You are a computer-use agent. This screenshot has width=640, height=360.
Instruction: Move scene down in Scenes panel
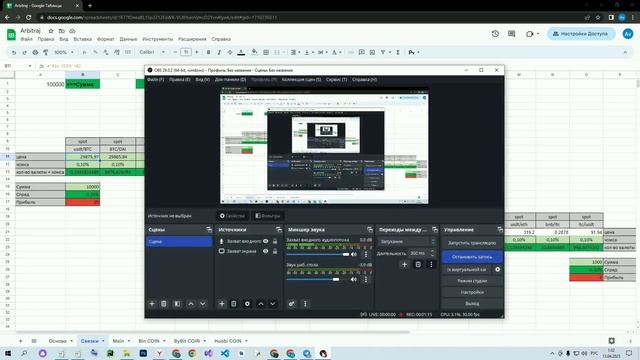tap(202, 304)
